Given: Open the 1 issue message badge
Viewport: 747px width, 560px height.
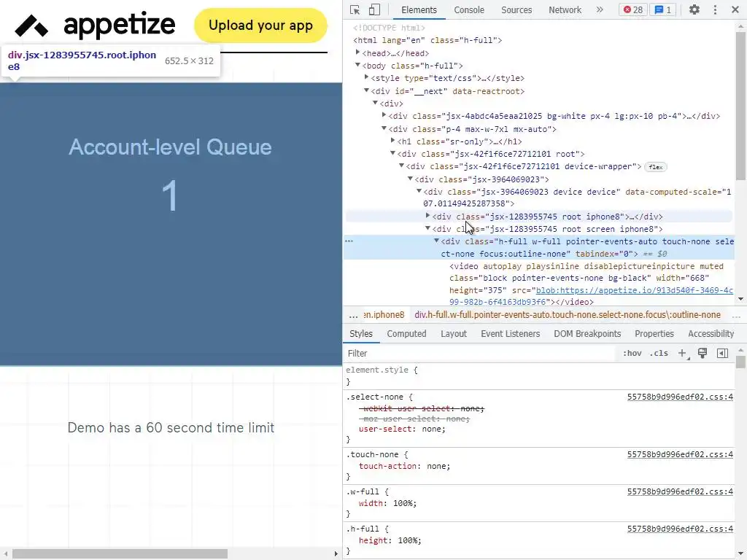Looking at the screenshot, I should [x=663, y=9].
